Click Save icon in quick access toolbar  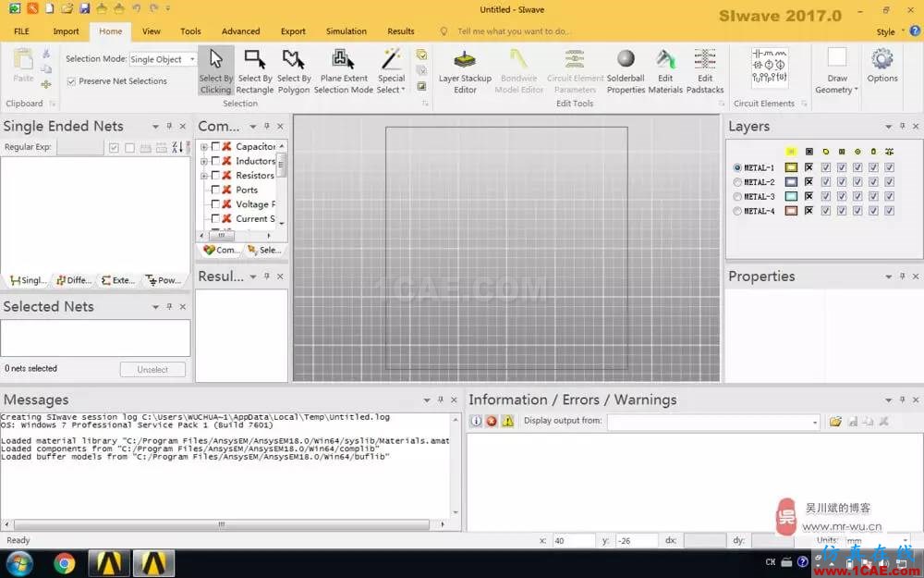(84, 9)
